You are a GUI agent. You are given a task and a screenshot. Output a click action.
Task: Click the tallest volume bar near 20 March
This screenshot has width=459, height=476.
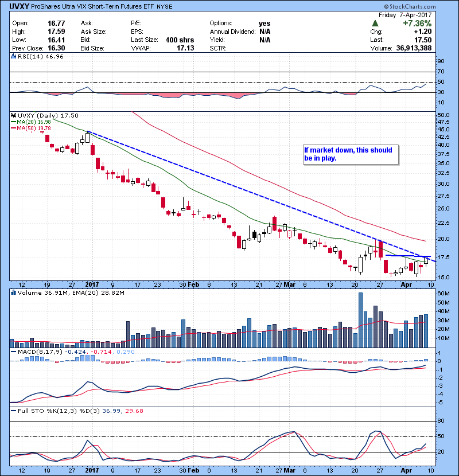tap(360, 320)
